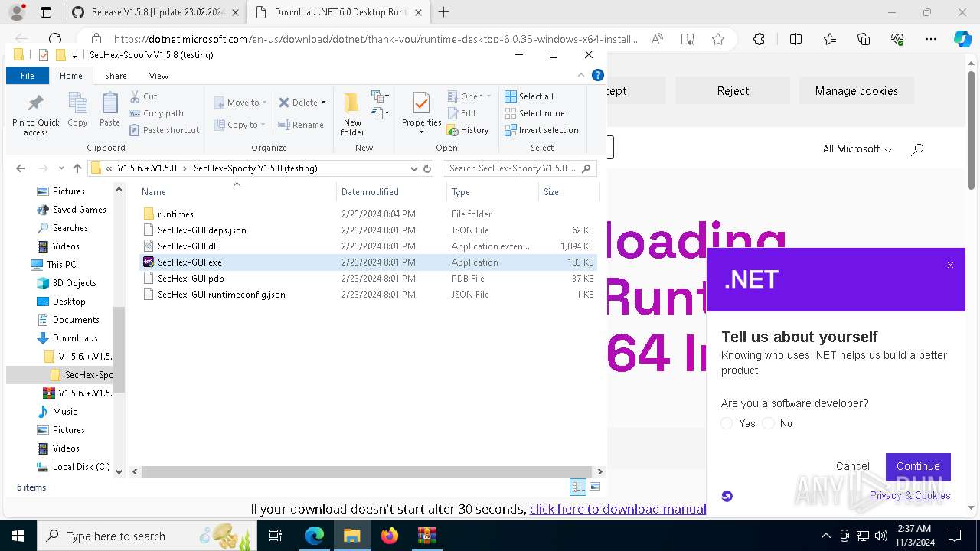
Task: Click the Explorer Help question icon
Action: pos(598,75)
